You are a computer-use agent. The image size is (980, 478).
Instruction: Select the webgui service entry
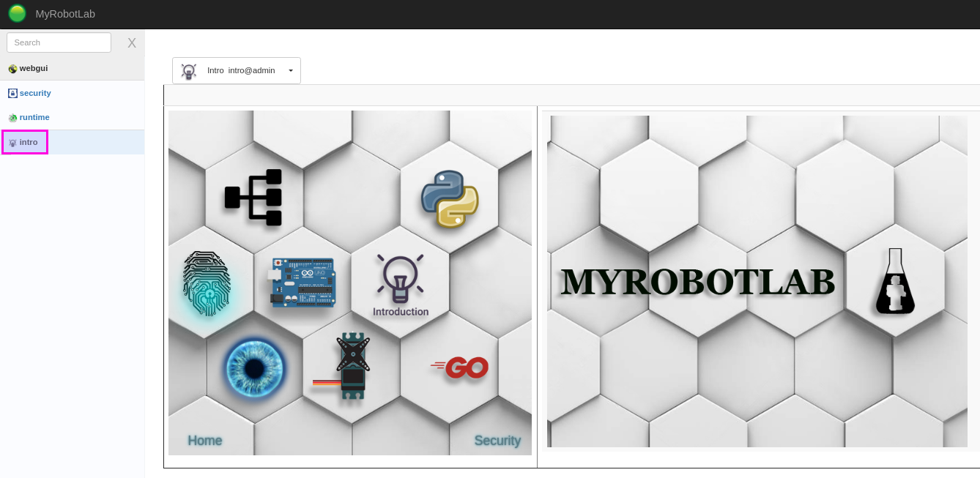(72, 68)
